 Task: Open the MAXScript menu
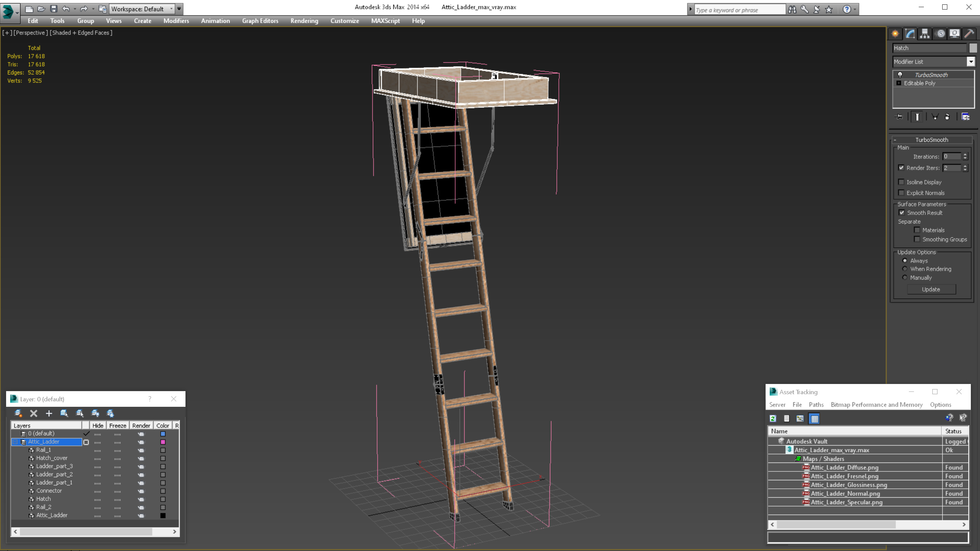386,21
